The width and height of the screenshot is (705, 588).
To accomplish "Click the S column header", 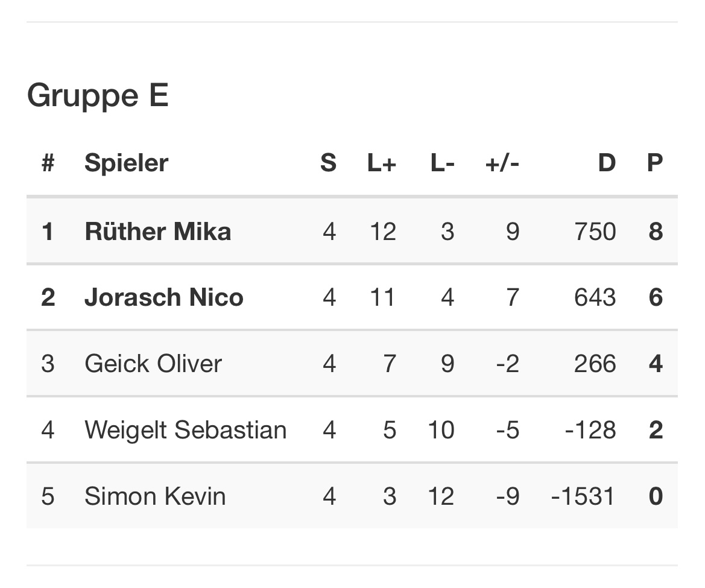I will click(328, 163).
